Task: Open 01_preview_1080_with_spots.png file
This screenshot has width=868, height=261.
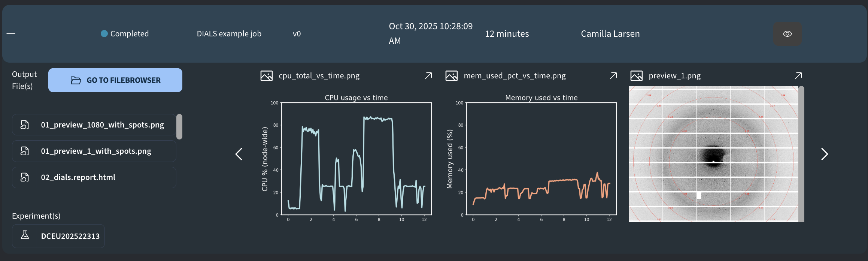Action: pos(102,125)
